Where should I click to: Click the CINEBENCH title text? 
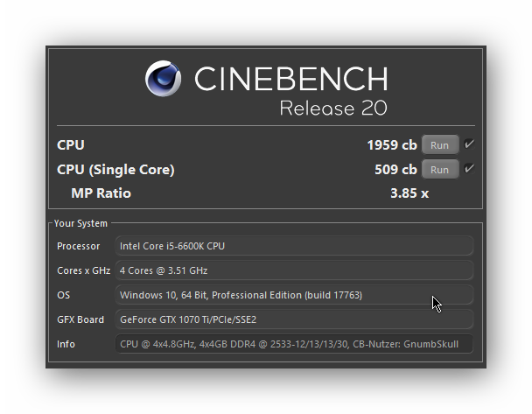[x=291, y=79]
